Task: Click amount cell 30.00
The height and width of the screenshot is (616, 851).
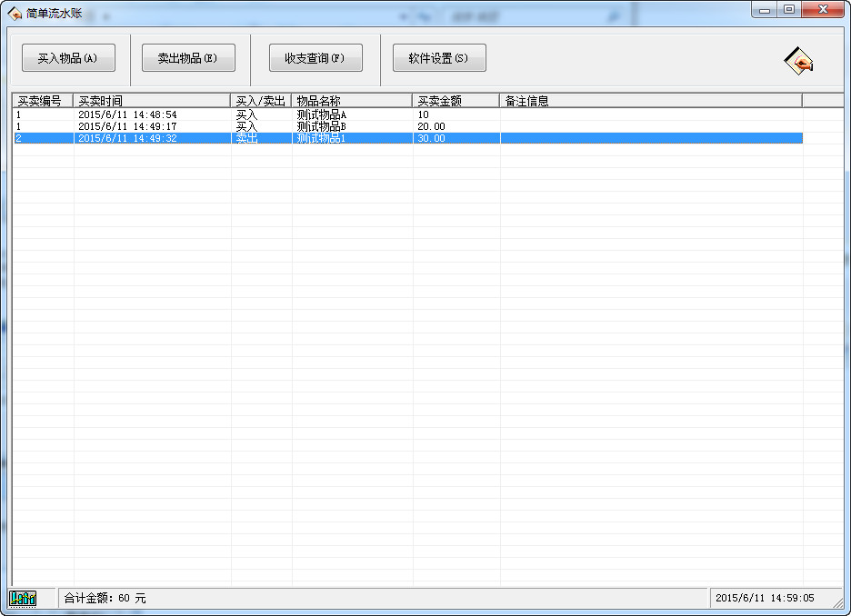Action: [431, 138]
